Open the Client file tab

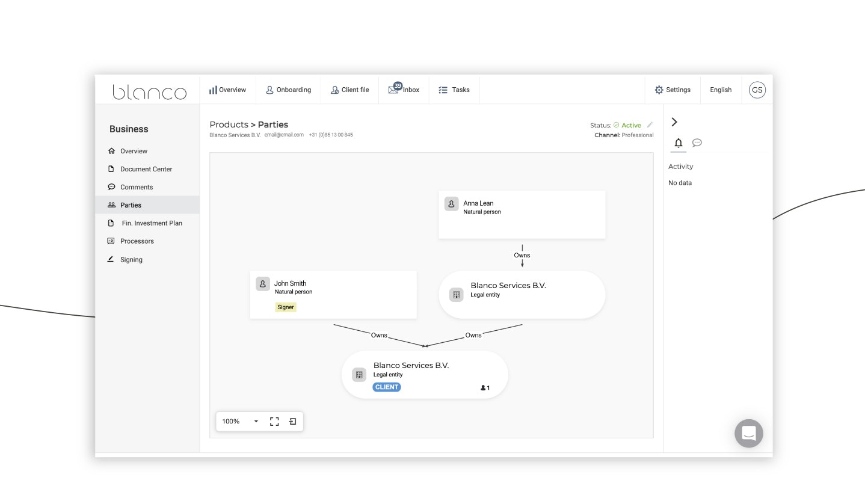(349, 90)
